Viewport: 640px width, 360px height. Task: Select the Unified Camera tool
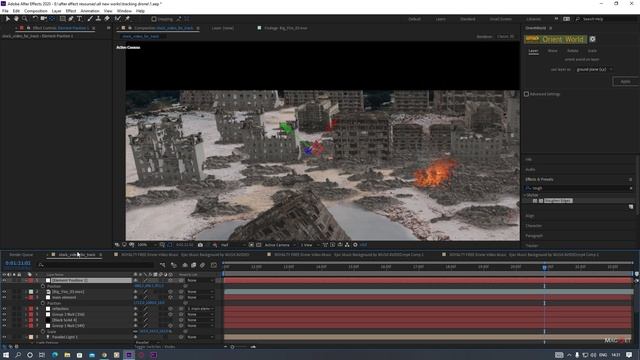(x=43, y=19)
